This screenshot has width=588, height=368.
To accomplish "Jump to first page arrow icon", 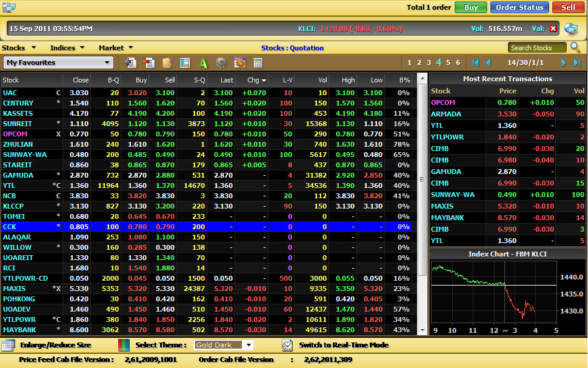I will 475,62.
